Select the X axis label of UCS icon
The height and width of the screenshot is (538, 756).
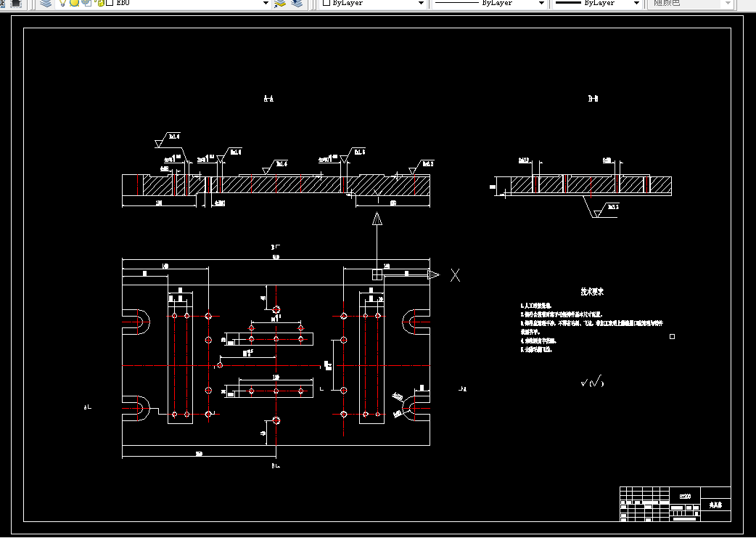coord(455,275)
